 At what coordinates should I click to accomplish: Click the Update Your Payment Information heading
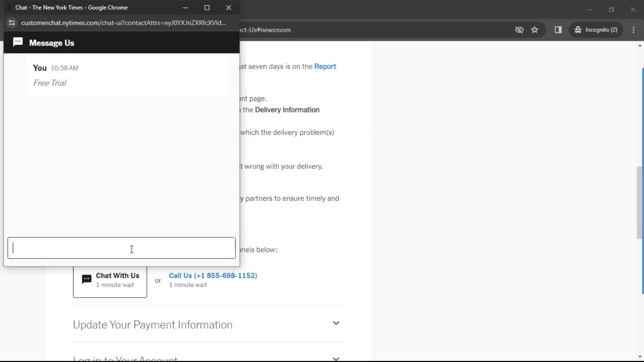[153, 325]
